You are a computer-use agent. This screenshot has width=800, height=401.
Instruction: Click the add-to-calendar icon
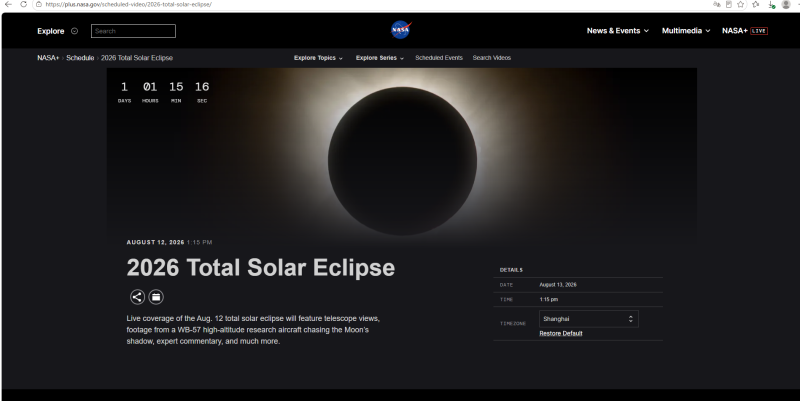(156, 297)
